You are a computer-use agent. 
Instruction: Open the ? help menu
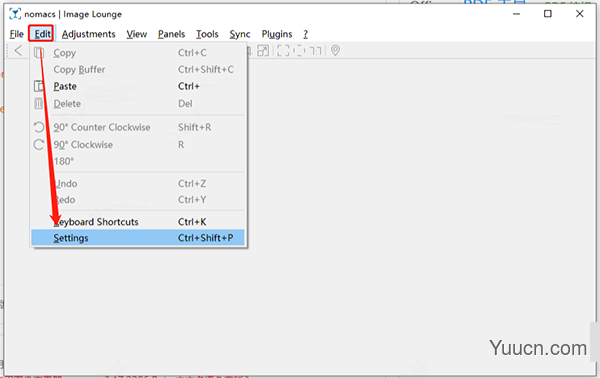[305, 34]
